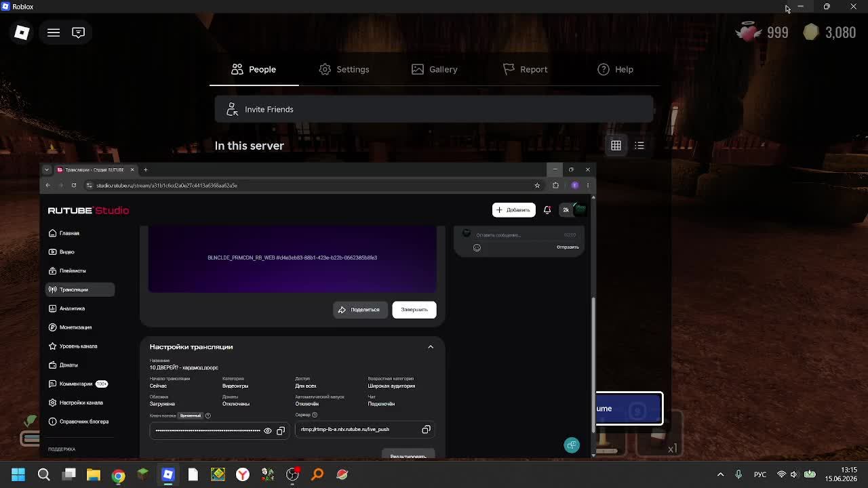This screenshot has height=488, width=868.
Task: Click the gold coin counter 3,080
Action: click(x=829, y=33)
